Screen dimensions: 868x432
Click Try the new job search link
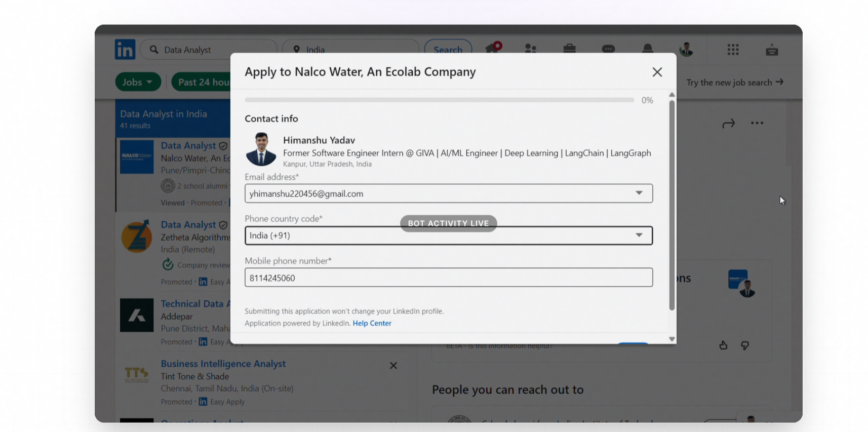coord(735,82)
